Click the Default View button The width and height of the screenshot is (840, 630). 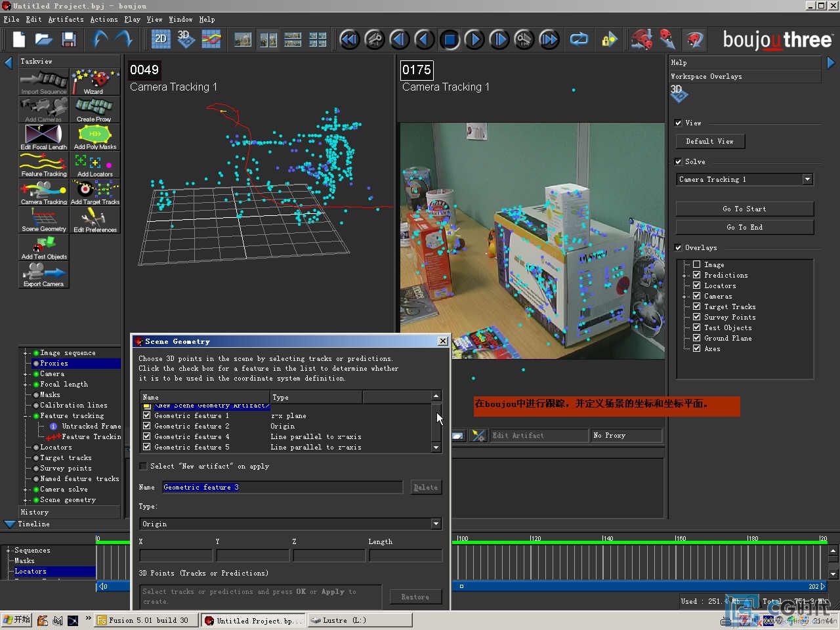click(710, 141)
